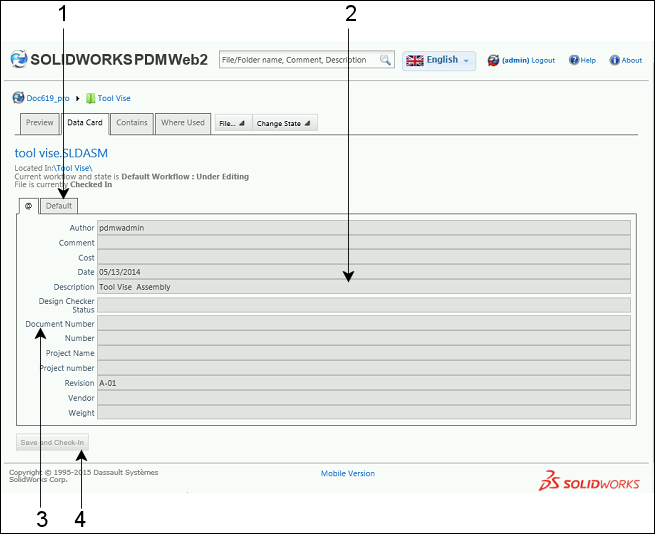Open the Where Used tab
655x534 pixels.
183,123
